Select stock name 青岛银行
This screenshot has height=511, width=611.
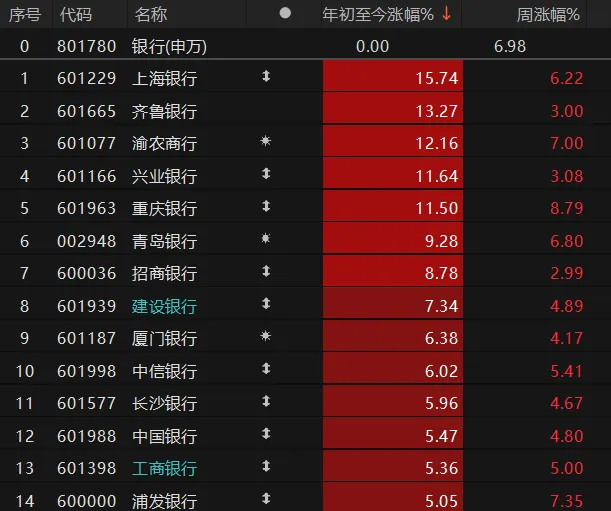(164, 241)
